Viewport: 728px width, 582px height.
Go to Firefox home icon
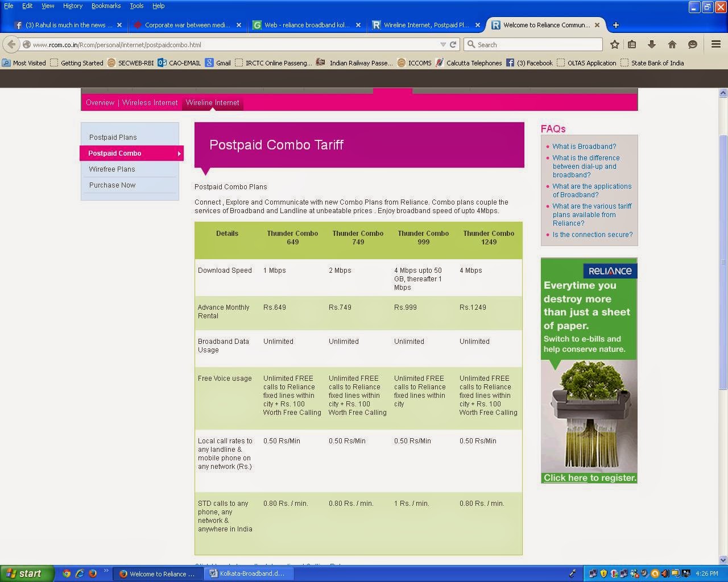[x=672, y=44]
